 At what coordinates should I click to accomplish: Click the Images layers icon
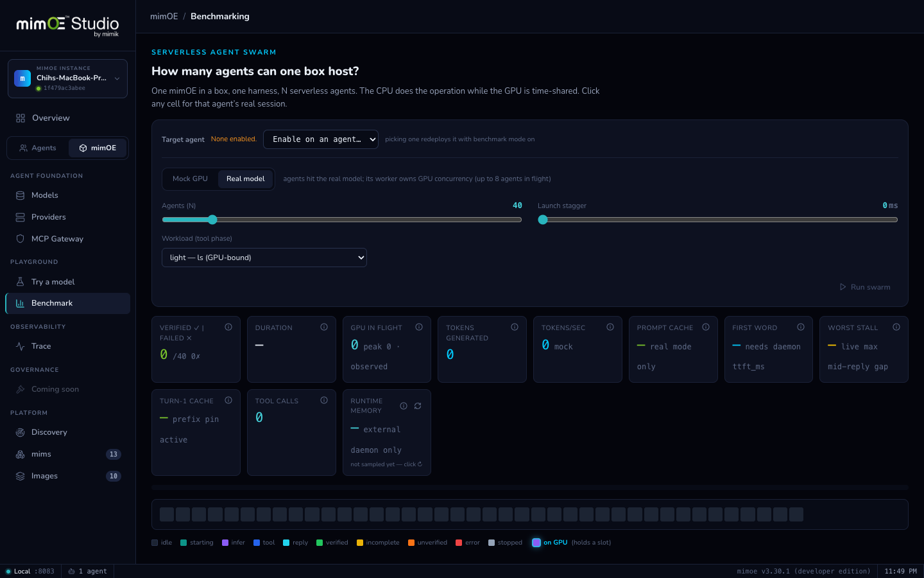[x=21, y=476]
